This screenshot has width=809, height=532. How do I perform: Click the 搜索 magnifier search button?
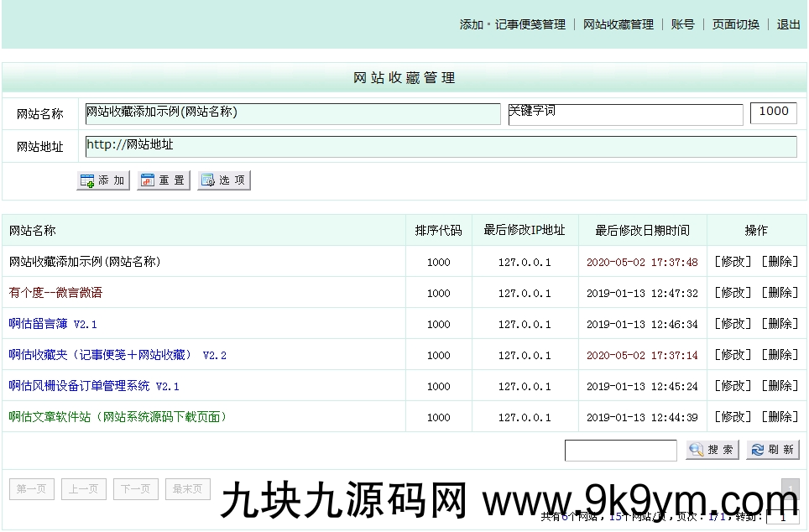click(x=712, y=450)
